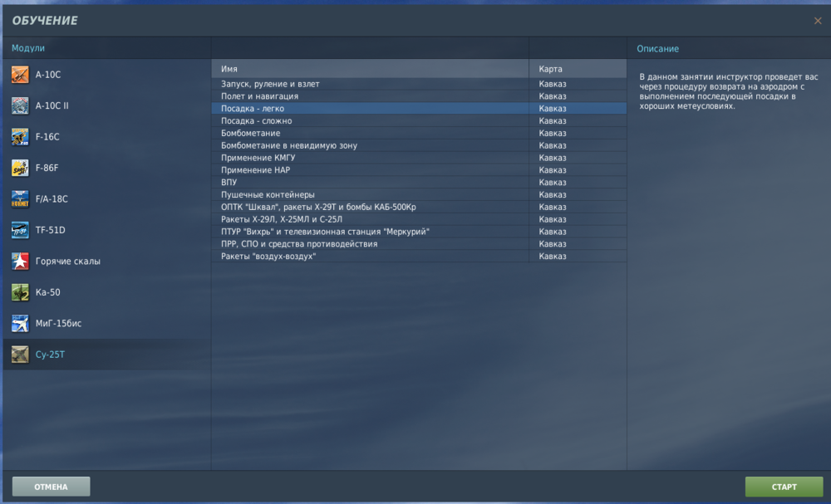Choose the МиГ-15бис module icon
831x504 pixels.
(20, 324)
